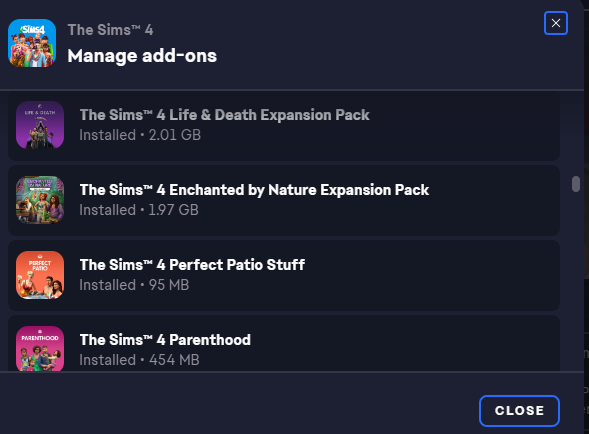Click the Parenthood pack icon
This screenshot has height=434, width=589.
40,348
